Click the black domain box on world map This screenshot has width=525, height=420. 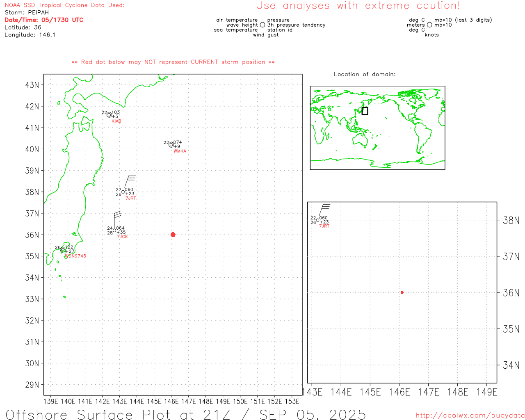(365, 111)
